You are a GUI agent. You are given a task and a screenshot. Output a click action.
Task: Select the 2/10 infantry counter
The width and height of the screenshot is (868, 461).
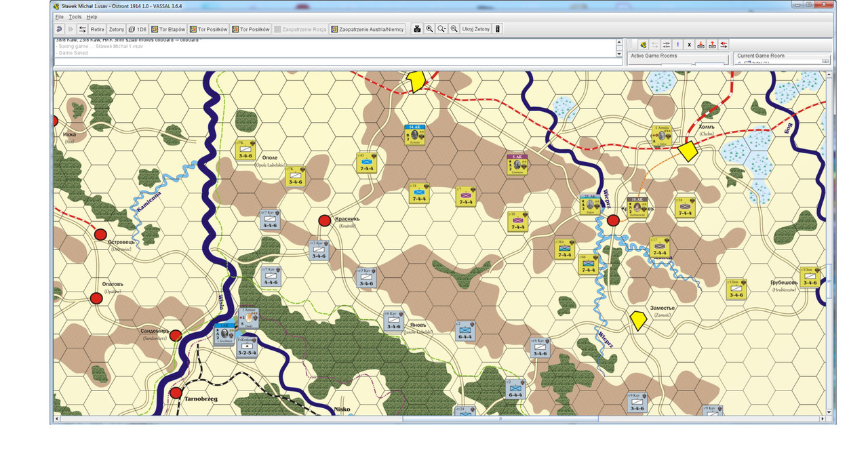(x=517, y=222)
